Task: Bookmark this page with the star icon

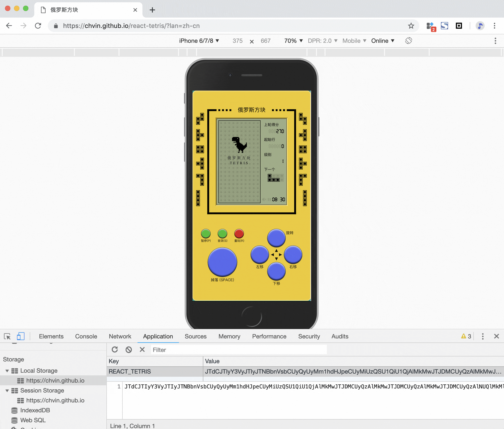Action: [411, 26]
